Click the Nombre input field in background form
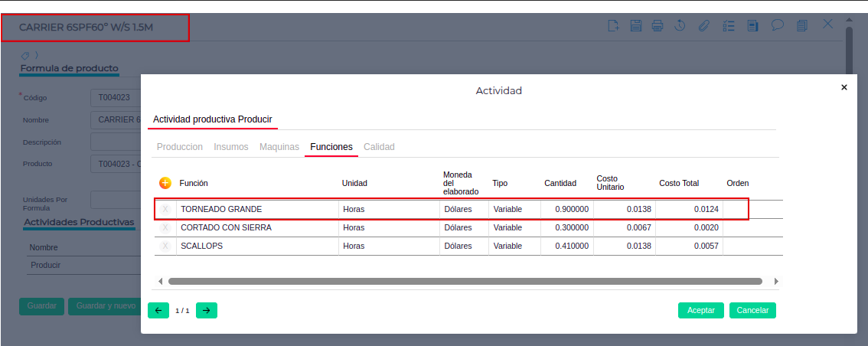Screen dimensions: 868x346 pyautogui.click(x=116, y=119)
